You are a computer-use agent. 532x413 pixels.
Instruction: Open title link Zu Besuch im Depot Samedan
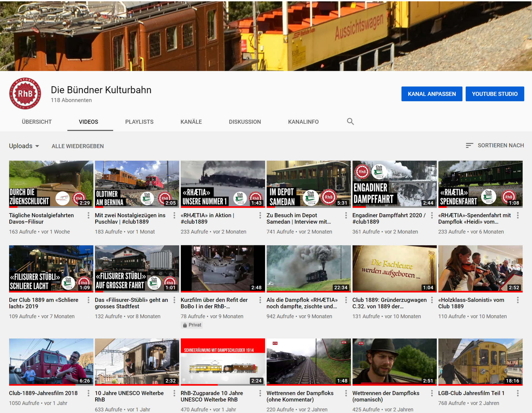pyautogui.click(x=299, y=218)
